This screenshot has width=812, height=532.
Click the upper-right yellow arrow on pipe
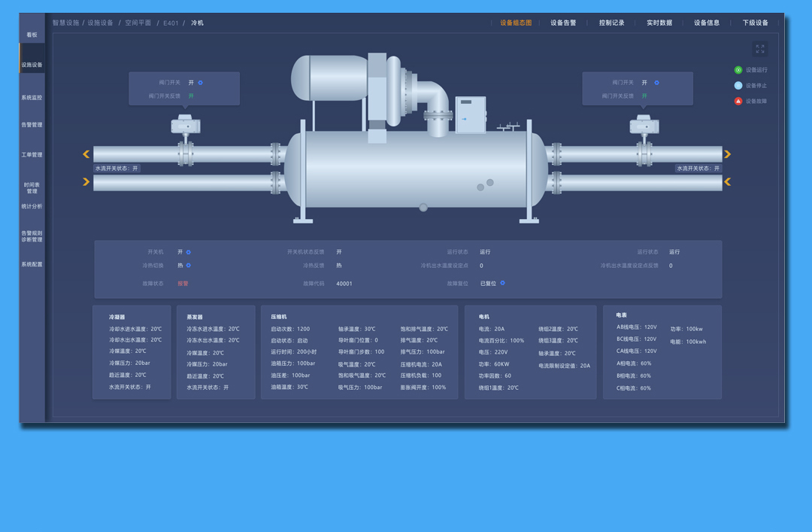click(727, 154)
